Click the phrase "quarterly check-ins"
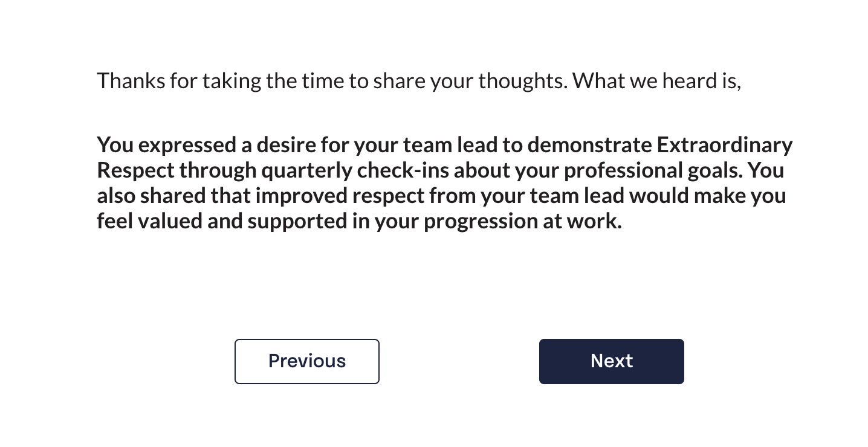 [x=355, y=171]
